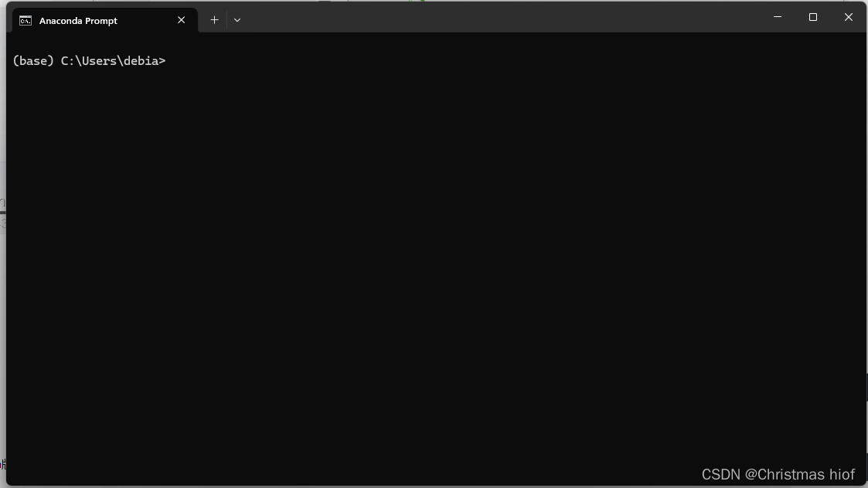This screenshot has width=868, height=488.
Task: Minimize the terminal window
Action: tap(778, 17)
